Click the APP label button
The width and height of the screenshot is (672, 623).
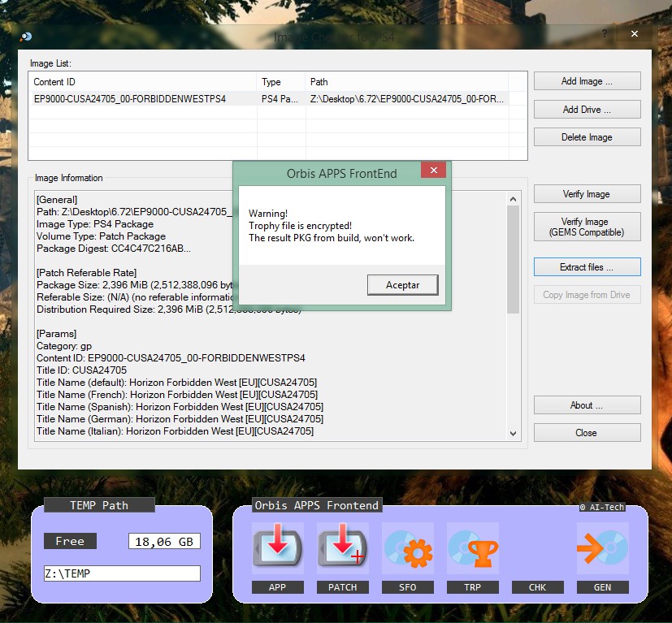278,587
